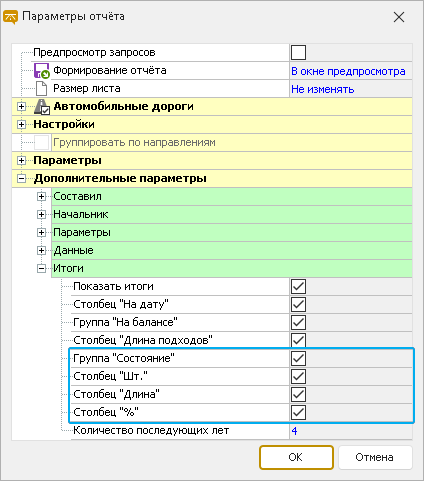Viewport: 424px width, 481px height.
Task: Click the road icon of Автомобильные дороги
Action: click(42, 107)
